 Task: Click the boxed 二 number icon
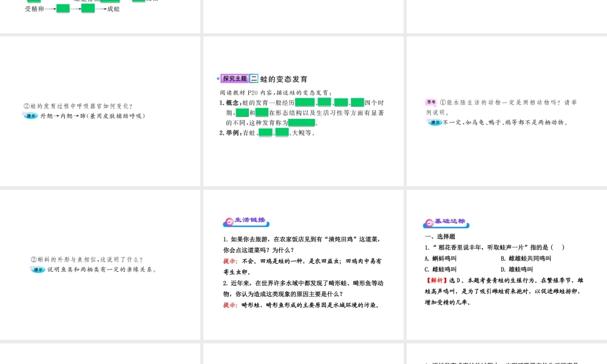click(254, 78)
